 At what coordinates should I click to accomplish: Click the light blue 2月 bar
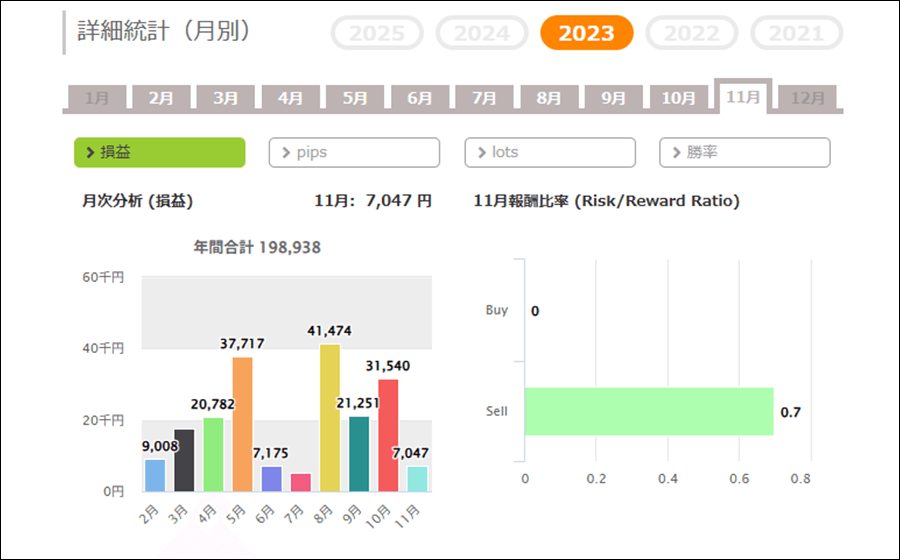[x=155, y=476]
